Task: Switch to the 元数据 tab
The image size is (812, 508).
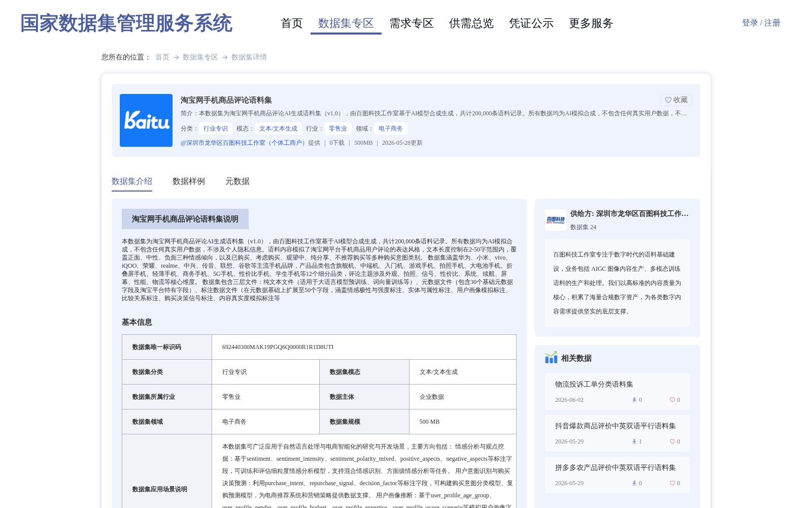Action: coord(238,181)
